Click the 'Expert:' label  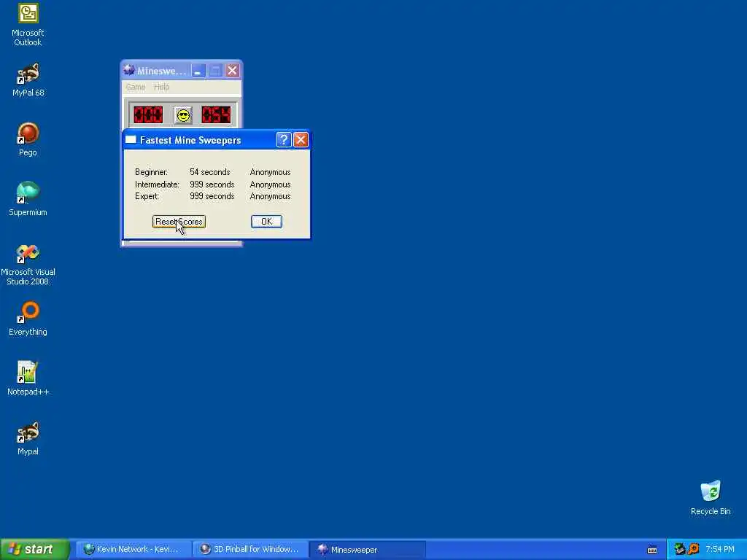pos(147,196)
